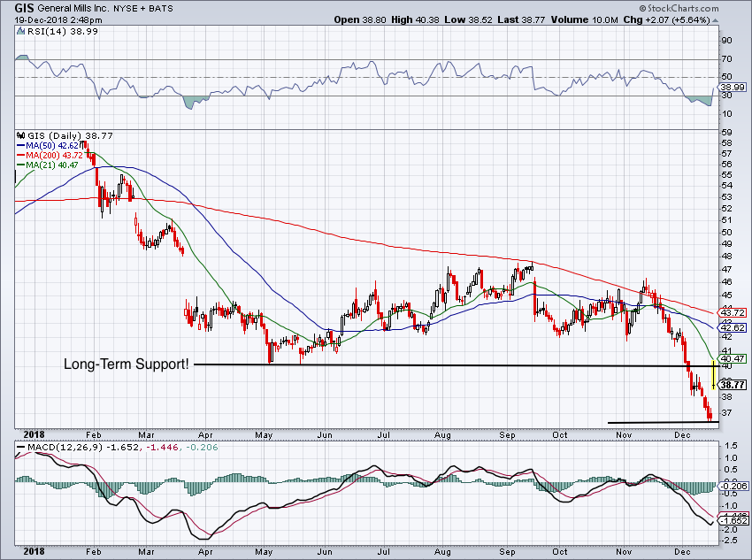Click Aug on the price chart date axis

(x=442, y=435)
